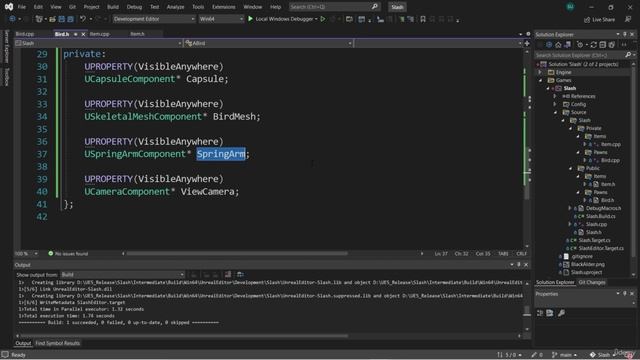
Task: Click the main branch status bar button
Action: (x=565, y=355)
